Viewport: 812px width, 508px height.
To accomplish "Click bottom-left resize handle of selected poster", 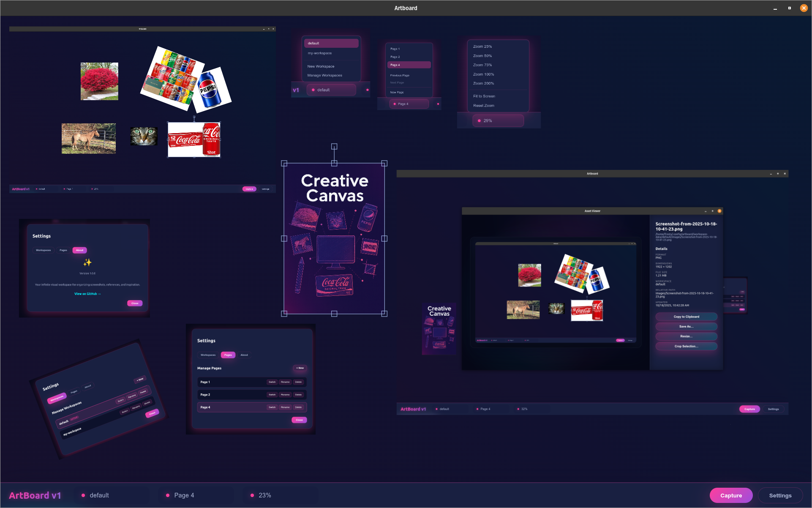I will point(284,314).
